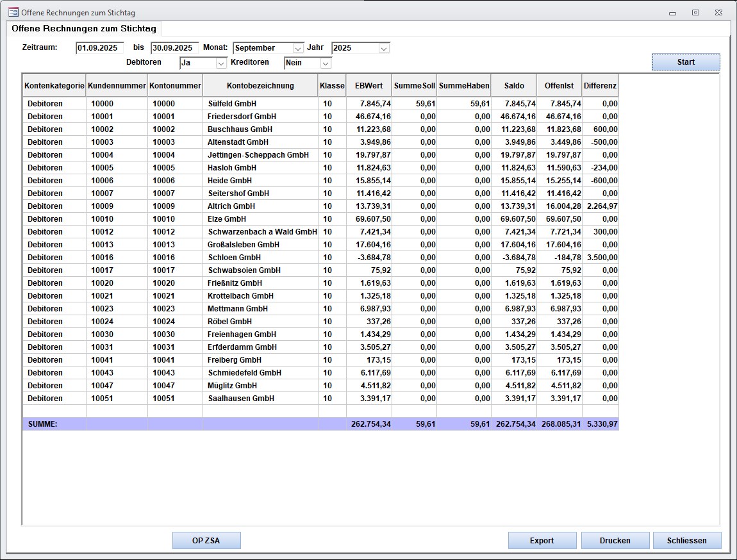Open the Monat dropdown showing September
This screenshot has height=560, width=737.
tap(297, 48)
